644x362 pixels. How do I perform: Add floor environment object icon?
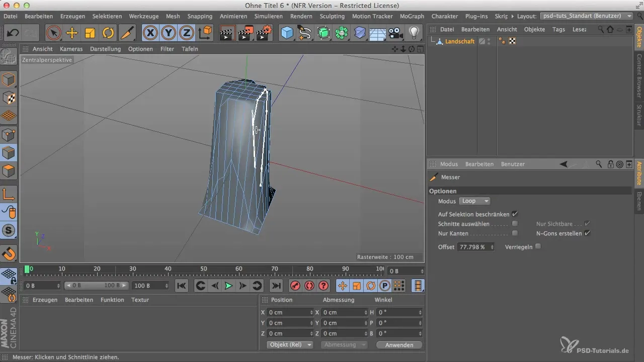tap(378, 33)
